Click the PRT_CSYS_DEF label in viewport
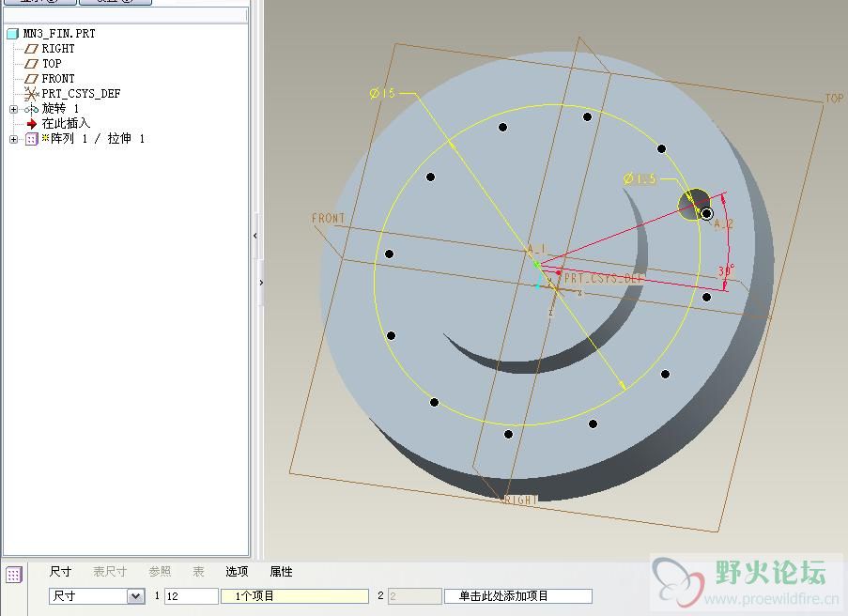 pyautogui.click(x=604, y=279)
